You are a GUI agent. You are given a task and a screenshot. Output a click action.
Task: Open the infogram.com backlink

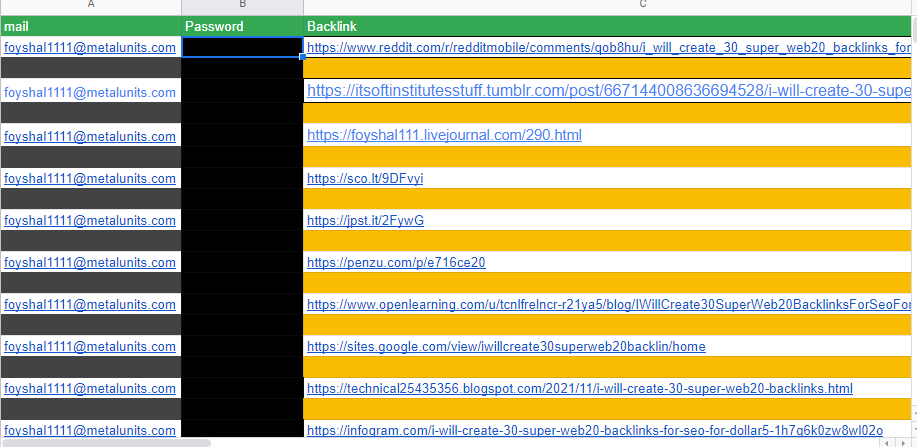pyautogui.click(x=595, y=431)
